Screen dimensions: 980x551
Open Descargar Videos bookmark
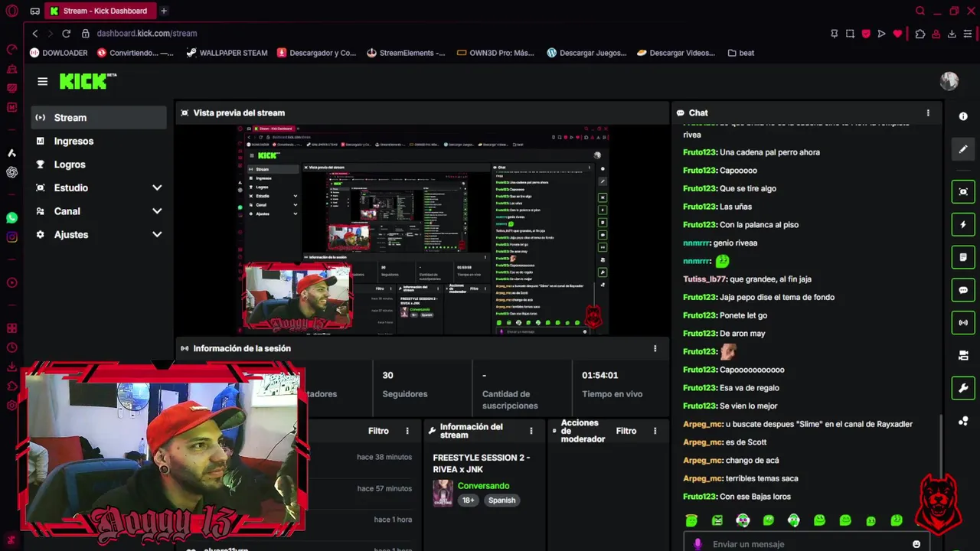point(676,53)
